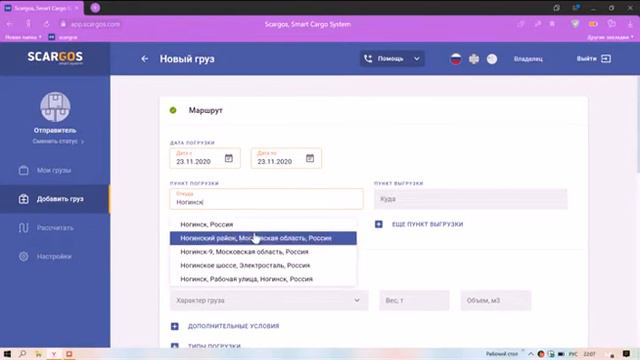Viewport: 640px width, 360px height.
Task: Open new browser tab with plus button
Action: 95,8
